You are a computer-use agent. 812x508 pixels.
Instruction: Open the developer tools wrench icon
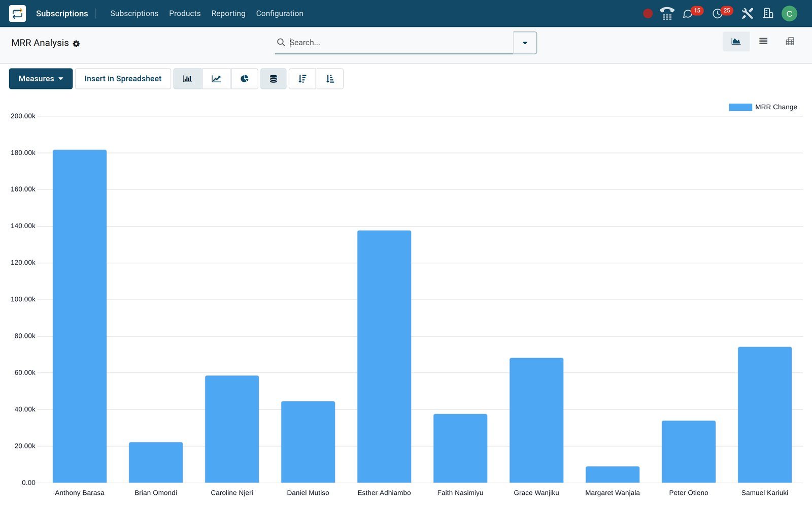click(747, 14)
